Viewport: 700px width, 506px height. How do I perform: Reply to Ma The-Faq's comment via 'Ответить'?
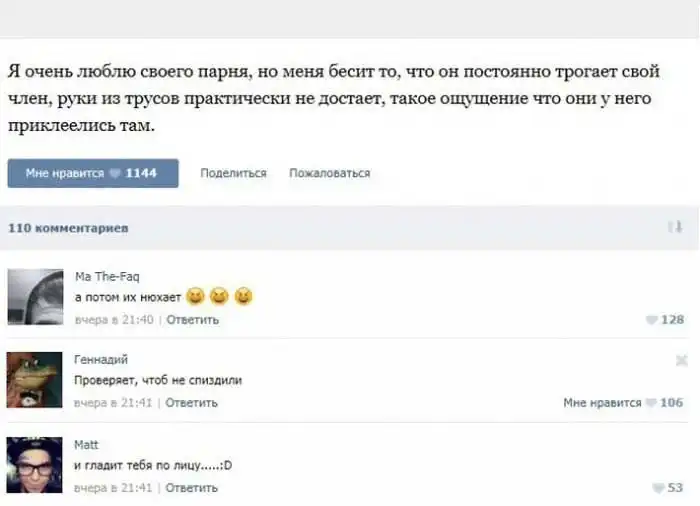pyautogui.click(x=192, y=320)
